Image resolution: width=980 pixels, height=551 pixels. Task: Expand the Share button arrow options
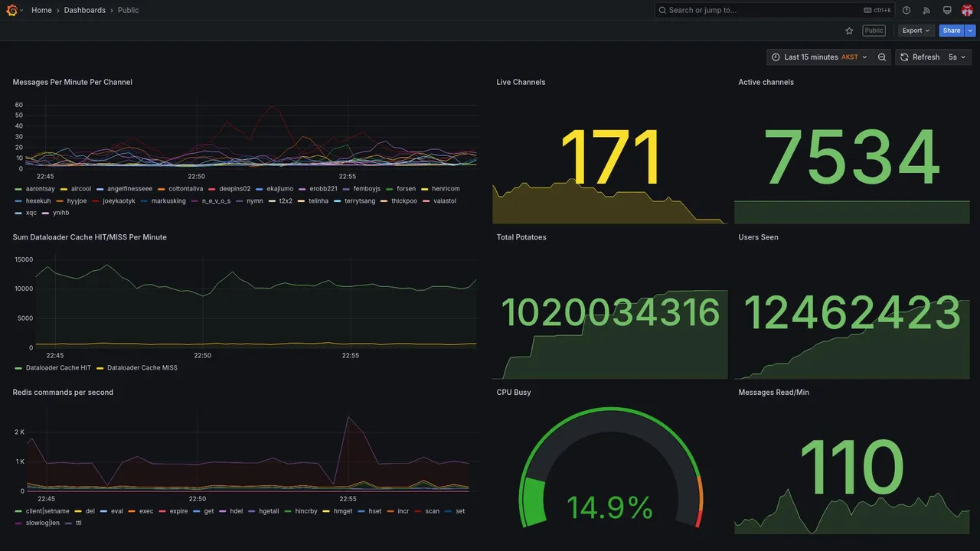point(971,31)
